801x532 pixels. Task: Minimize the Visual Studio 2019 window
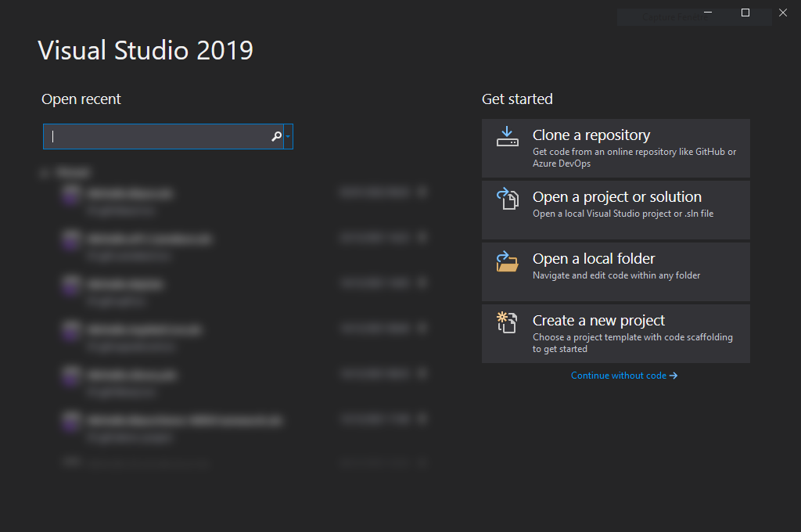[x=707, y=13]
